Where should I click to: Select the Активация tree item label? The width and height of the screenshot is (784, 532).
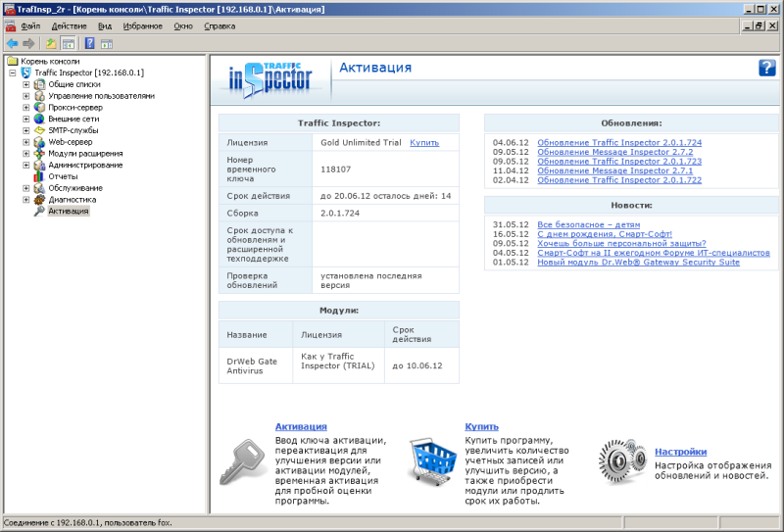coord(69,211)
